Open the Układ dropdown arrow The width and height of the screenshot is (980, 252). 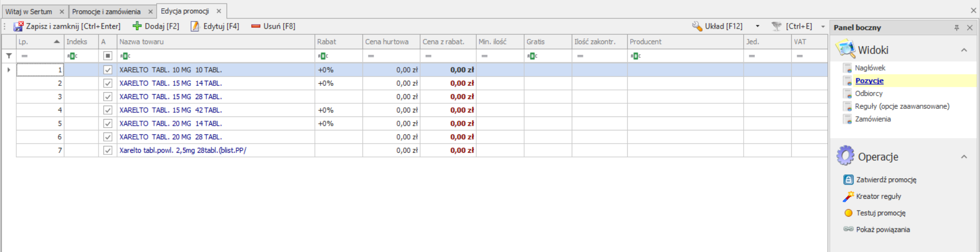click(x=757, y=26)
